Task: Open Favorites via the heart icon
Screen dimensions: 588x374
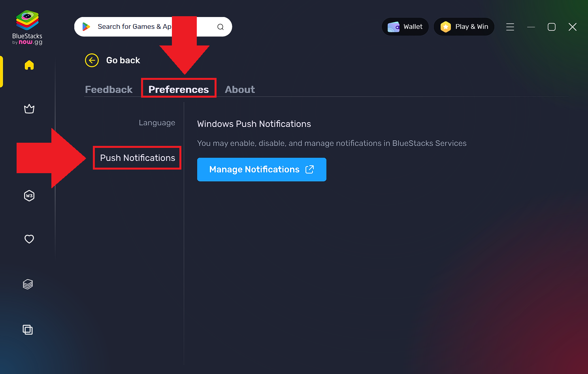Action: click(x=29, y=239)
